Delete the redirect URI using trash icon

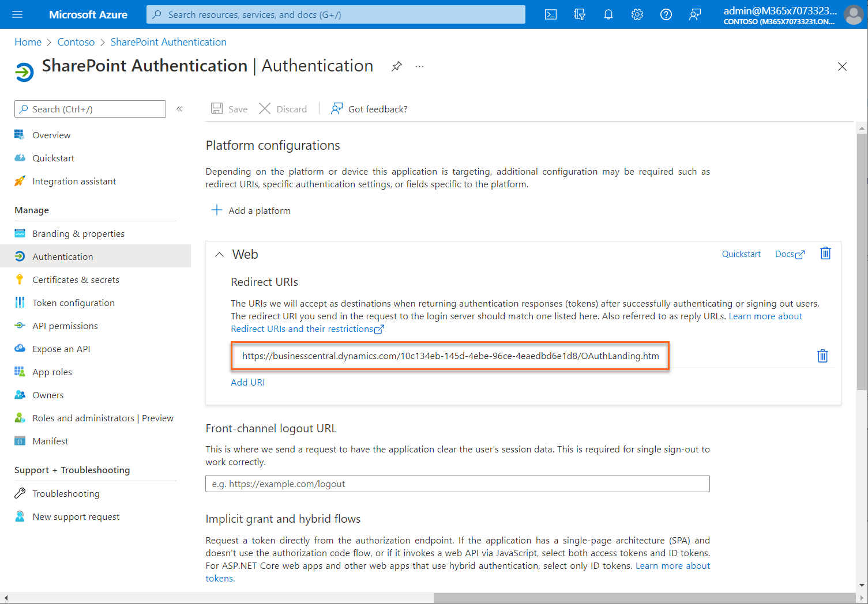pos(822,356)
